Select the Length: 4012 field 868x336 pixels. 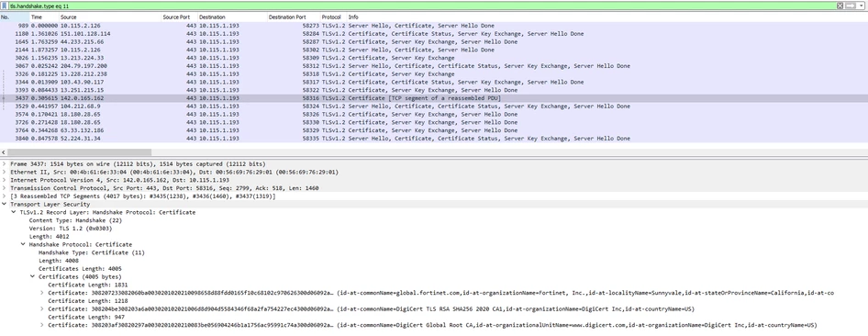pyautogui.click(x=50, y=236)
